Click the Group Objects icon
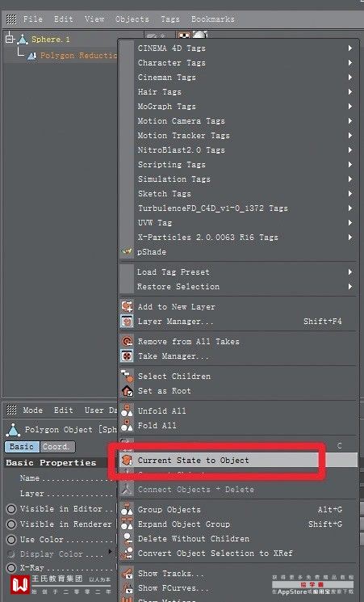364x602 pixels. 127,509
